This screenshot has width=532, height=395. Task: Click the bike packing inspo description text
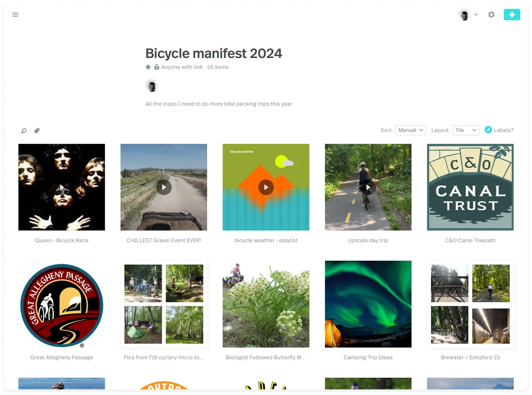tap(219, 104)
